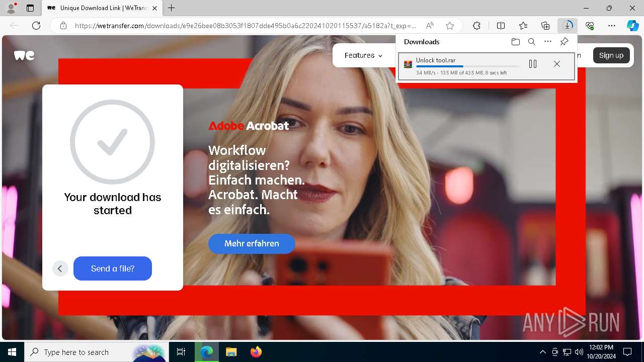Screen dimensions: 644x362
Task: Open Edge Settings and more menu
Action: tap(612, 26)
